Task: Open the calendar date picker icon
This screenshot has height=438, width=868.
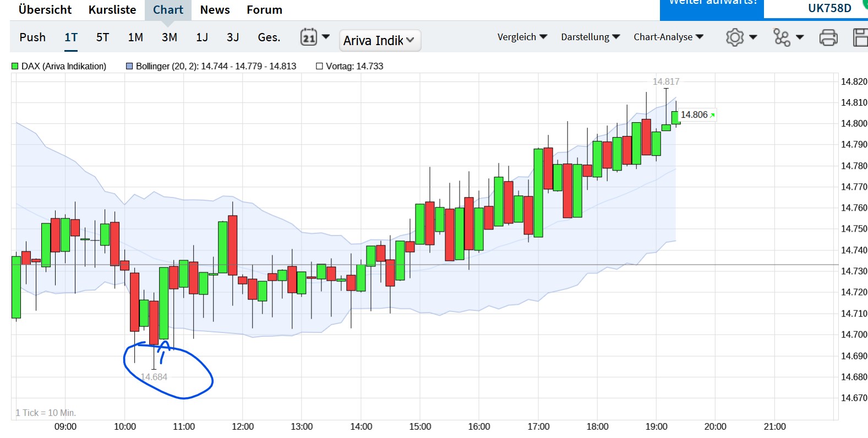Action: [x=309, y=37]
